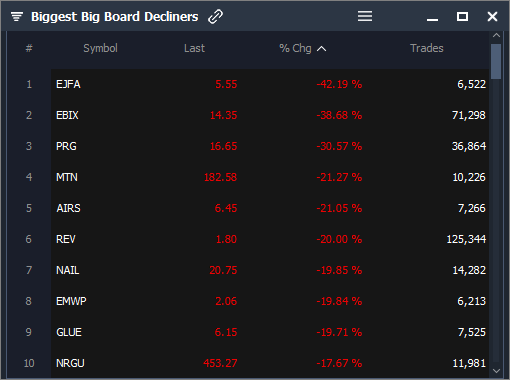510x380 pixels.
Task: Click the scroll up arrow
Action: 496,35
